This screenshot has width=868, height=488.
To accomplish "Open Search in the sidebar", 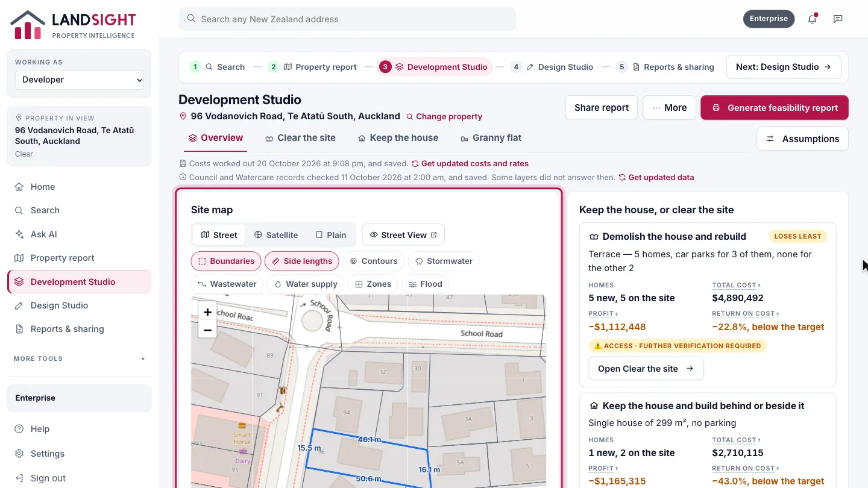I will (79, 210).
